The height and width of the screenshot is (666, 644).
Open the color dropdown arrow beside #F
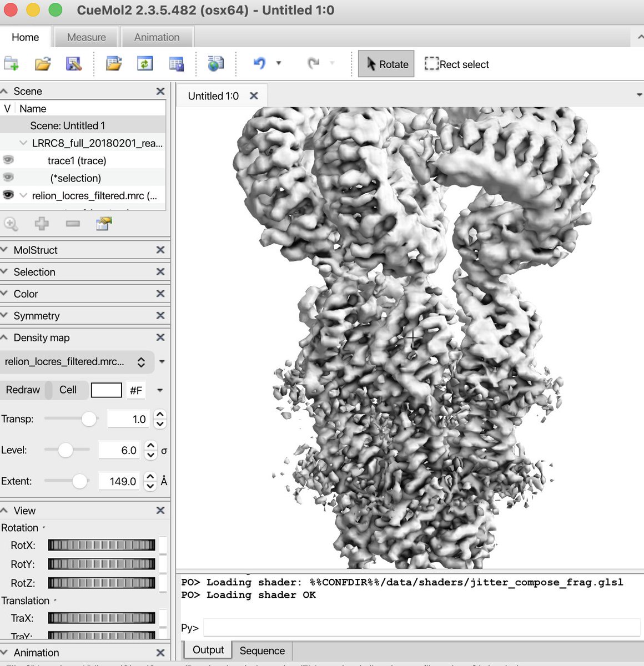[x=160, y=390]
